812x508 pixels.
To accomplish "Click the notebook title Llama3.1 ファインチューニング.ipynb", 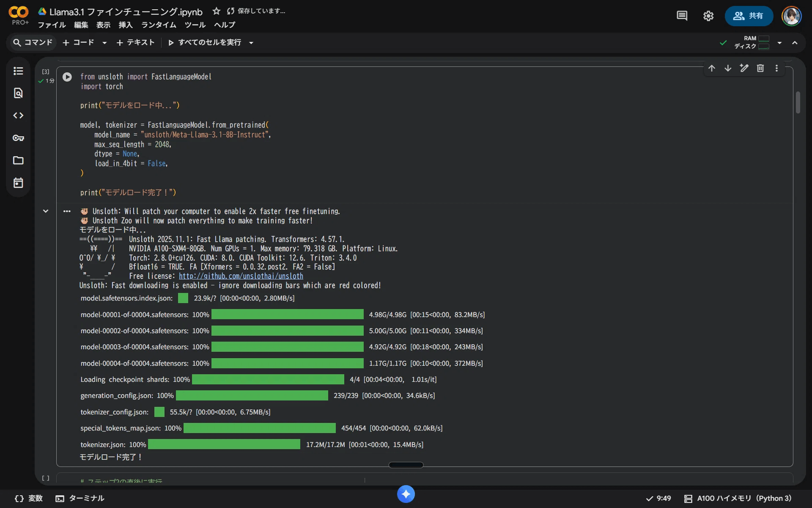I will pyautogui.click(x=126, y=12).
